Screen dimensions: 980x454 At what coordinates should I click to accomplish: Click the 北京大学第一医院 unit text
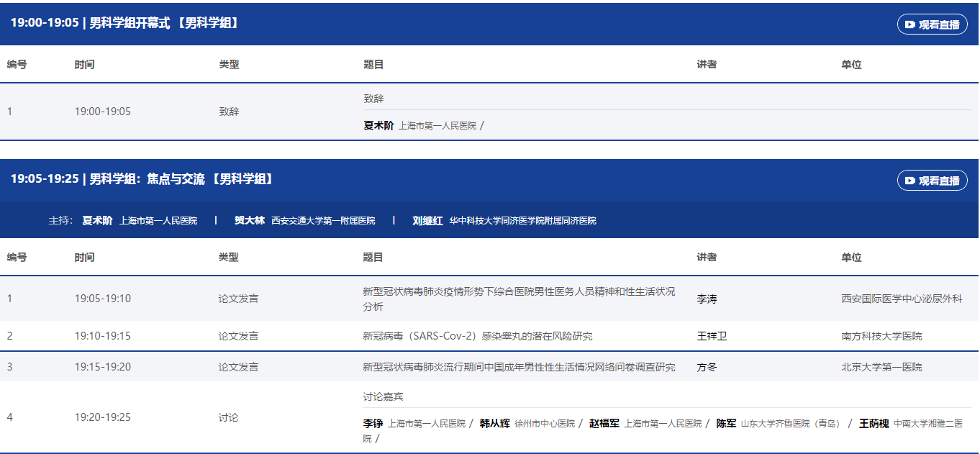[881, 367]
